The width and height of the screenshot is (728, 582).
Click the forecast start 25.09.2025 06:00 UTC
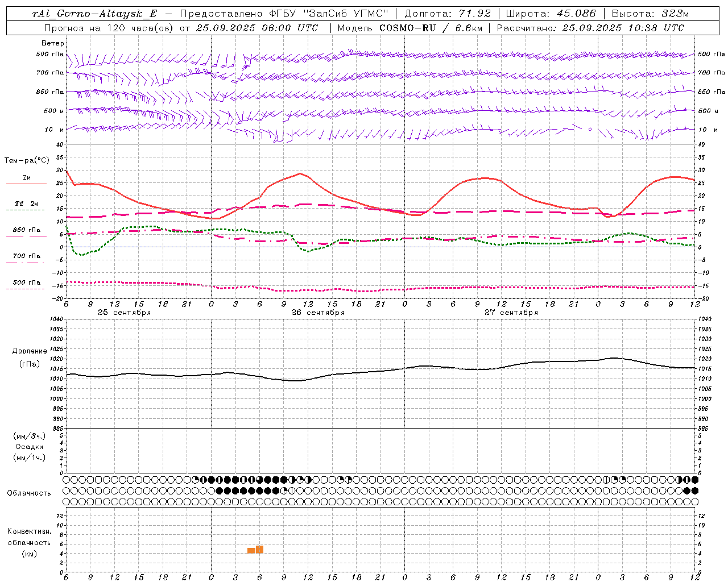tap(257, 28)
